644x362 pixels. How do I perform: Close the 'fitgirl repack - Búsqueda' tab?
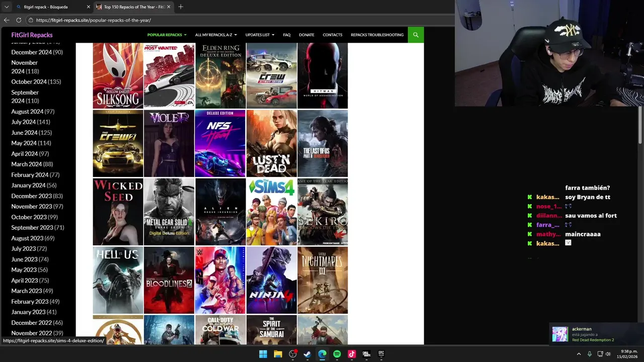pyautogui.click(x=89, y=7)
